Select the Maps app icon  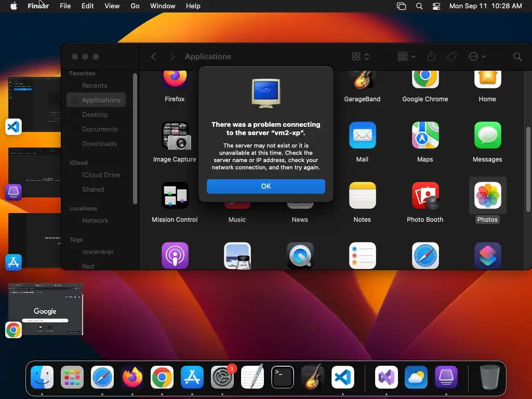point(425,135)
